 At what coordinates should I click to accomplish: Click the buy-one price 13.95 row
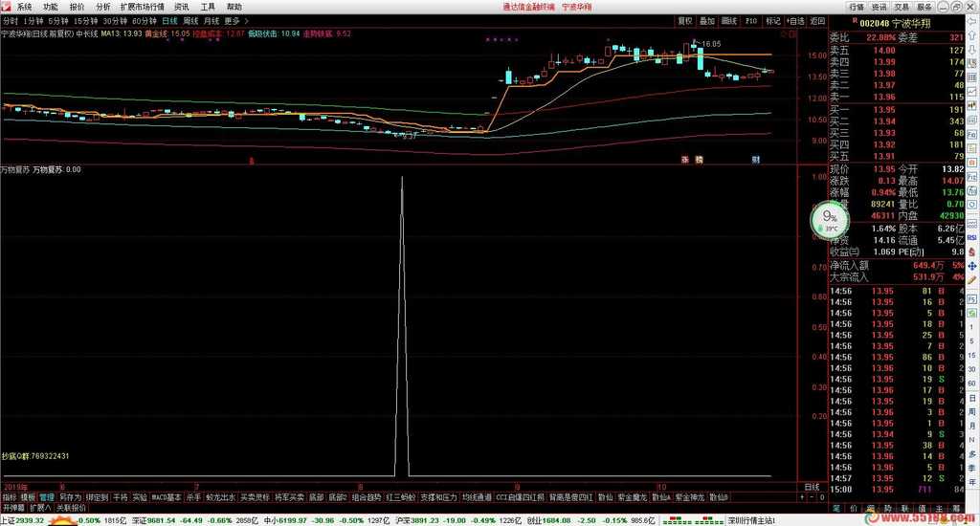point(897,110)
